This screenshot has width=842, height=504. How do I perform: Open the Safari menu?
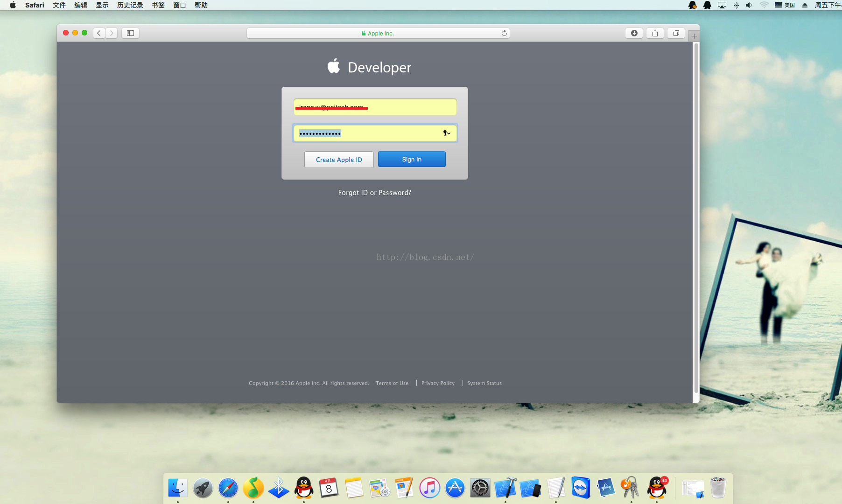[35, 5]
